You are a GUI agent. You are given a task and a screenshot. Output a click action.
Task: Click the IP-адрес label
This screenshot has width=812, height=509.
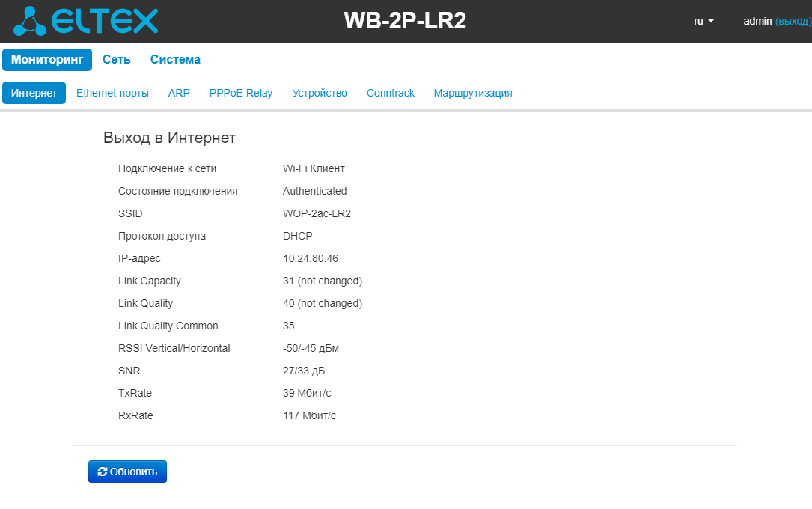click(139, 258)
